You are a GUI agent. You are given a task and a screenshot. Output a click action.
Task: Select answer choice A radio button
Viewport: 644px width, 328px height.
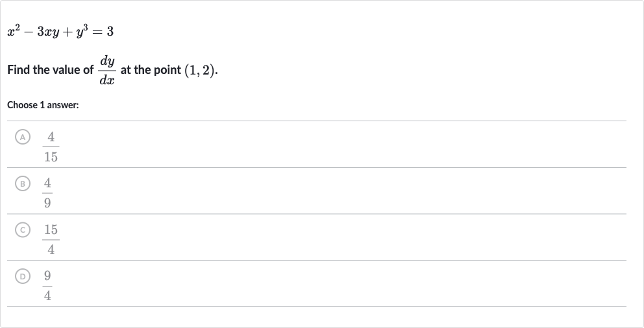23,137
